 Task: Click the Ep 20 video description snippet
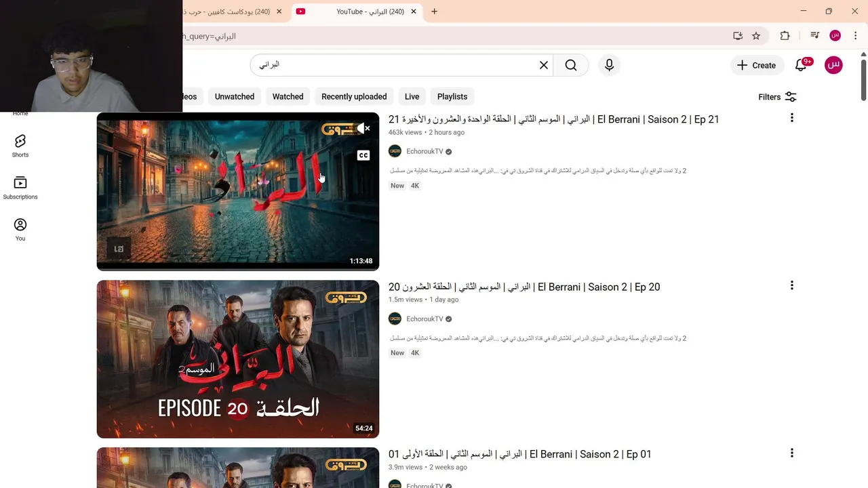click(x=538, y=338)
